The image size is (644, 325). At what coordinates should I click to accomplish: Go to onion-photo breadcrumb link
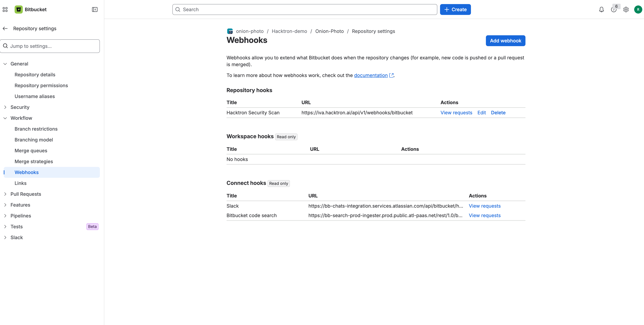[x=249, y=31]
